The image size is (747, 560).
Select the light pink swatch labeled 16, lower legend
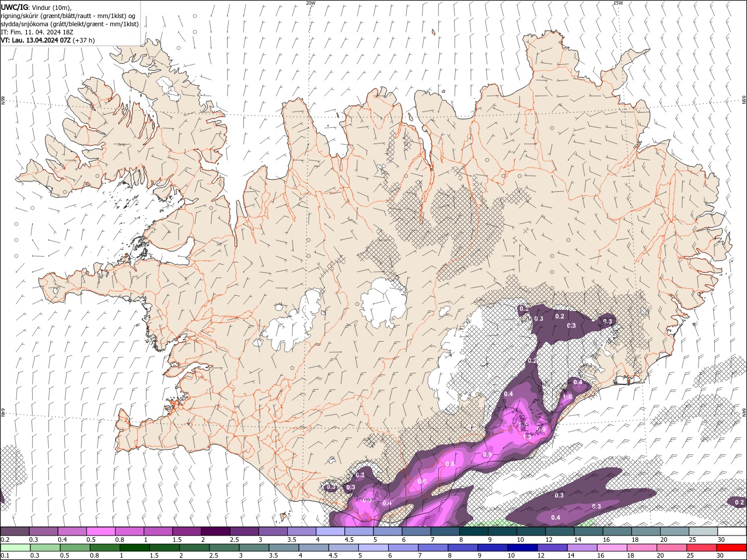click(612, 548)
